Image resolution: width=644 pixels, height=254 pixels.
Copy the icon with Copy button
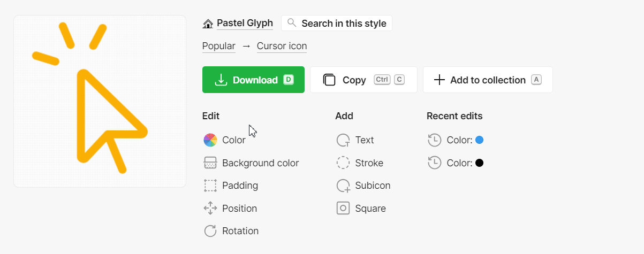point(363,80)
